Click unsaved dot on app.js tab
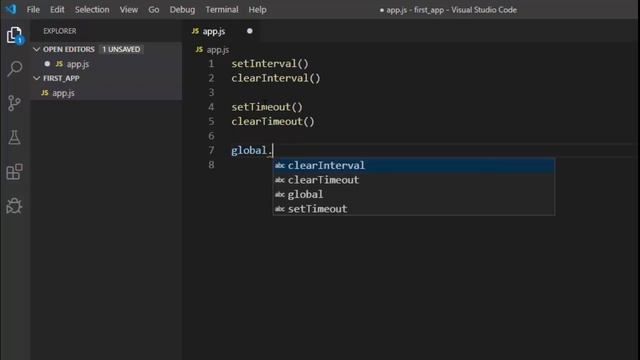Screen dimensions: 640x360 (x=249, y=31)
